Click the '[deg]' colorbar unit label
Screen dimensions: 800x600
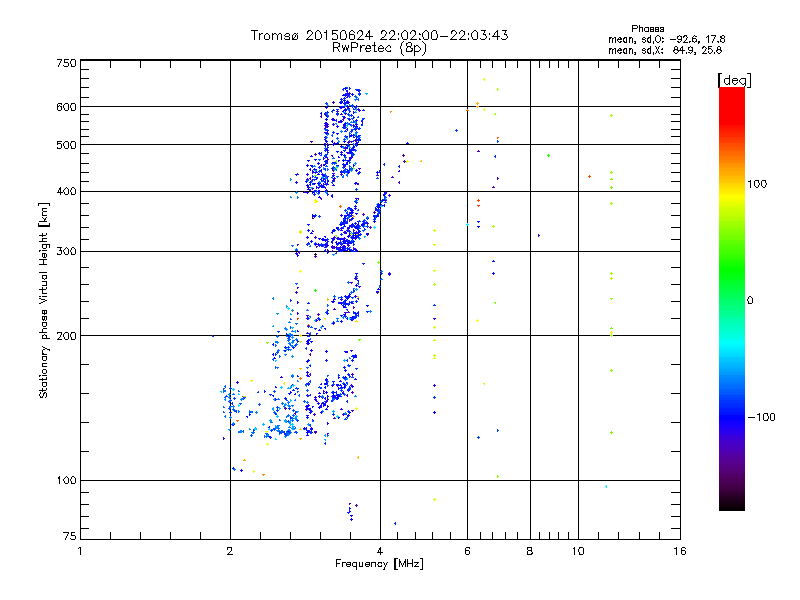(x=734, y=81)
